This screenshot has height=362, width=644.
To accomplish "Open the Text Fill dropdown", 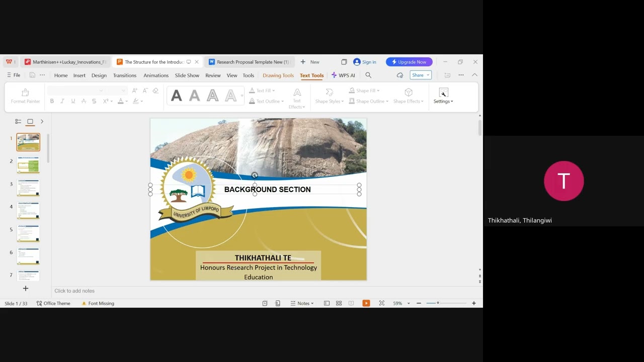I will pyautogui.click(x=262, y=90).
